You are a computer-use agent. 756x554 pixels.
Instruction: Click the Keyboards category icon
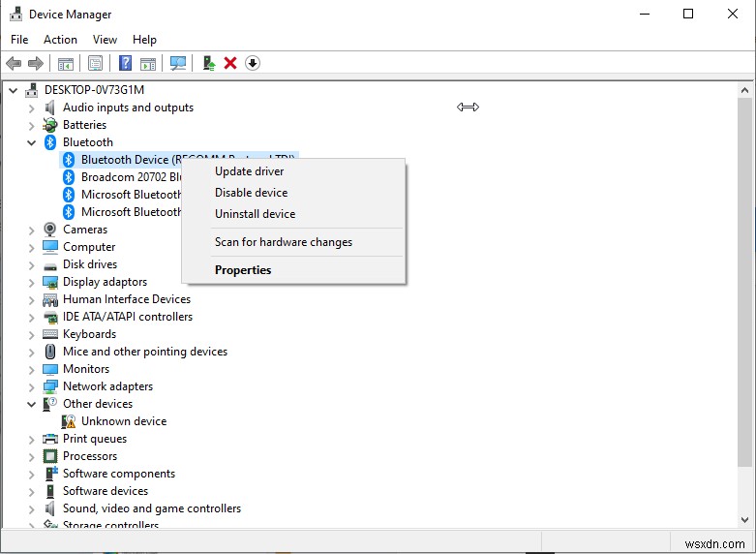[x=50, y=334]
